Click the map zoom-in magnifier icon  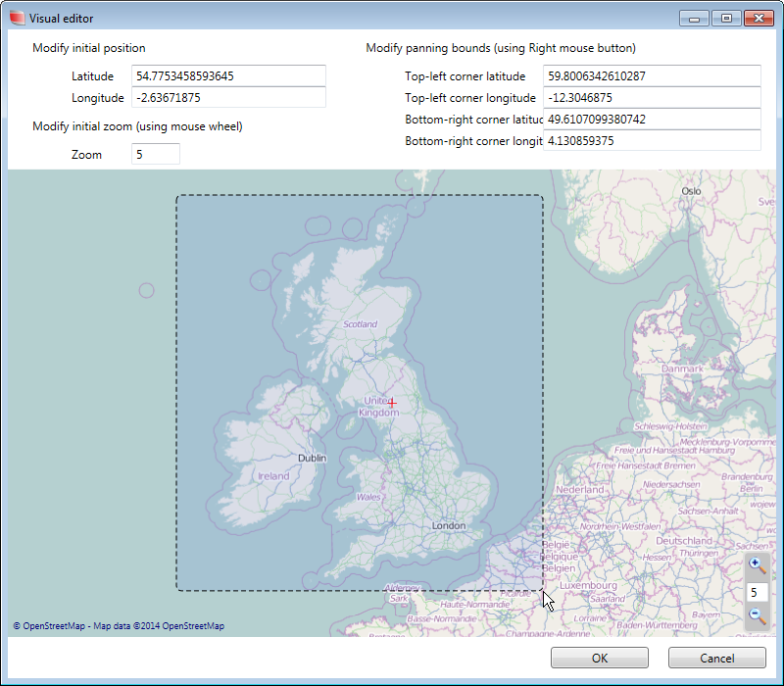[x=757, y=565]
